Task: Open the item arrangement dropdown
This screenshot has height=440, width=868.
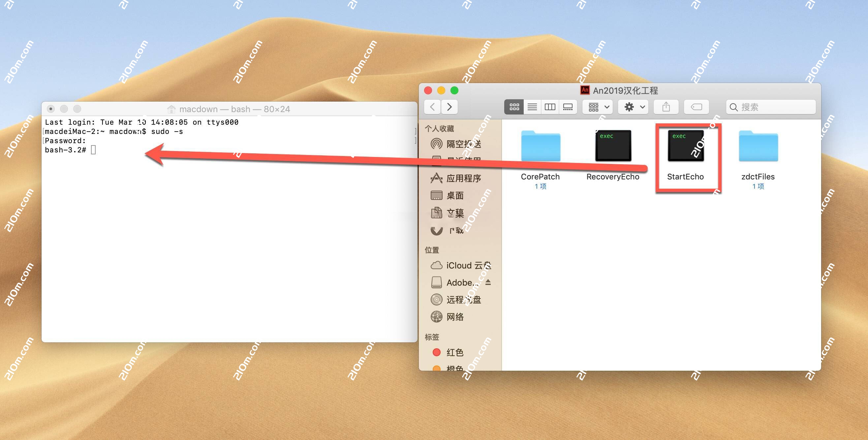Action: pos(597,107)
